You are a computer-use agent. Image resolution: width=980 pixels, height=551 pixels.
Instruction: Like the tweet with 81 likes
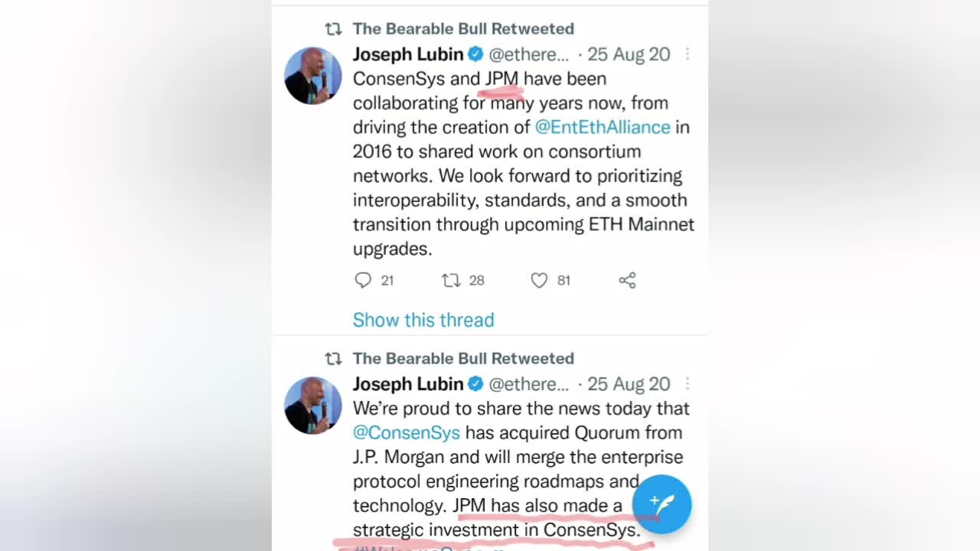(x=539, y=280)
